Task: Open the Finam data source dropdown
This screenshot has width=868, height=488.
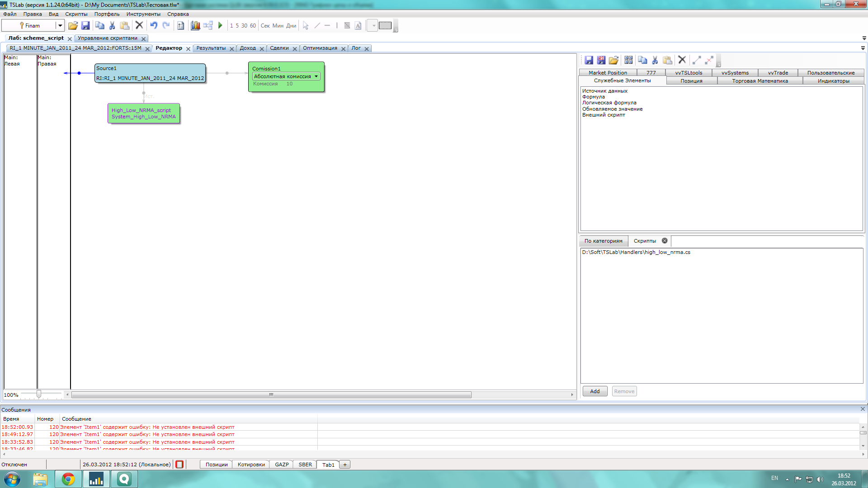Action: [x=60, y=26]
